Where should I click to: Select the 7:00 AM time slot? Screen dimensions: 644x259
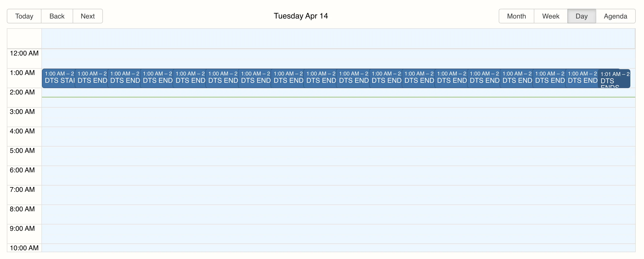point(338,195)
